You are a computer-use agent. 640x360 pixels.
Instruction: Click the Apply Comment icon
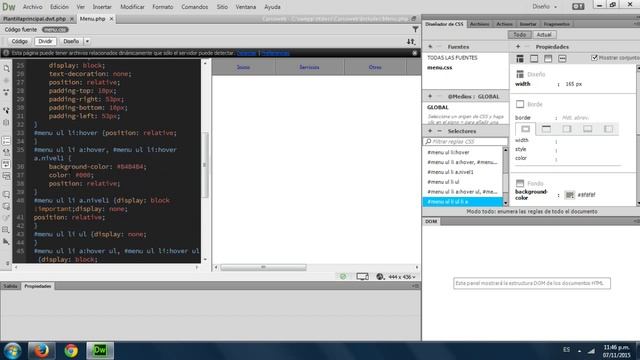pos(6,195)
